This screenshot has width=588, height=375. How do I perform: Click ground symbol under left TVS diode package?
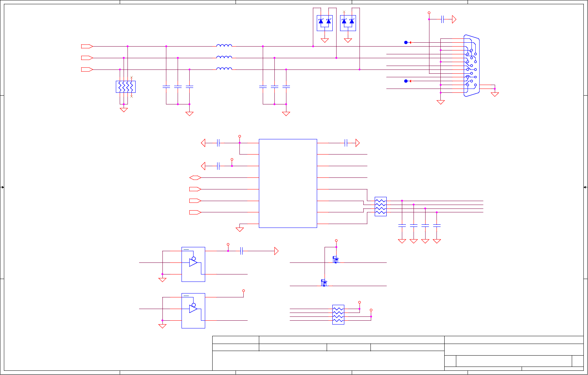pos(325,40)
